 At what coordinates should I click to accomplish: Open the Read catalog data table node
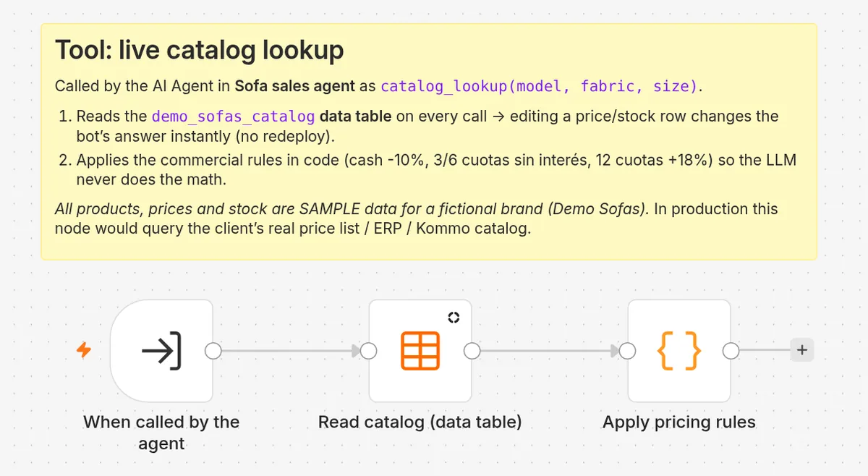tap(420, 351)
